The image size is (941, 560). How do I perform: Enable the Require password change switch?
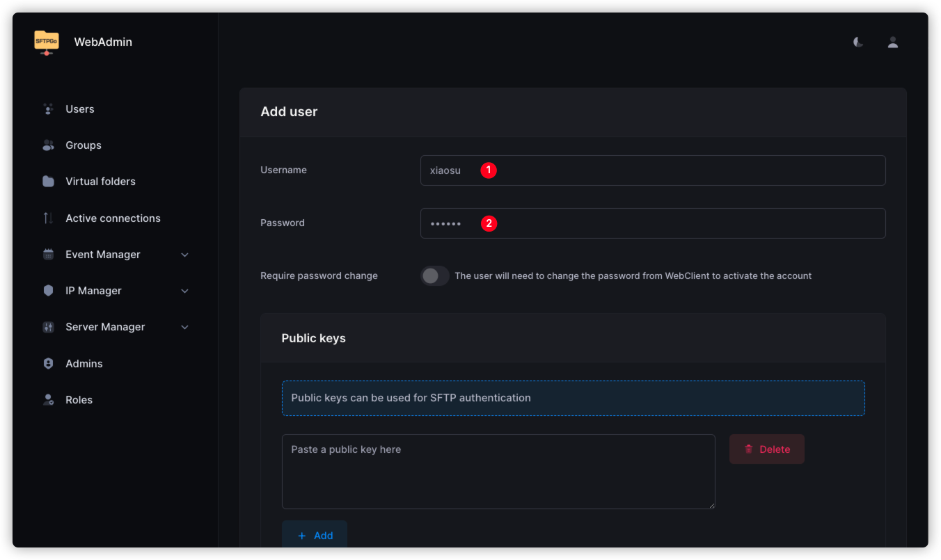tap(434, 276)
